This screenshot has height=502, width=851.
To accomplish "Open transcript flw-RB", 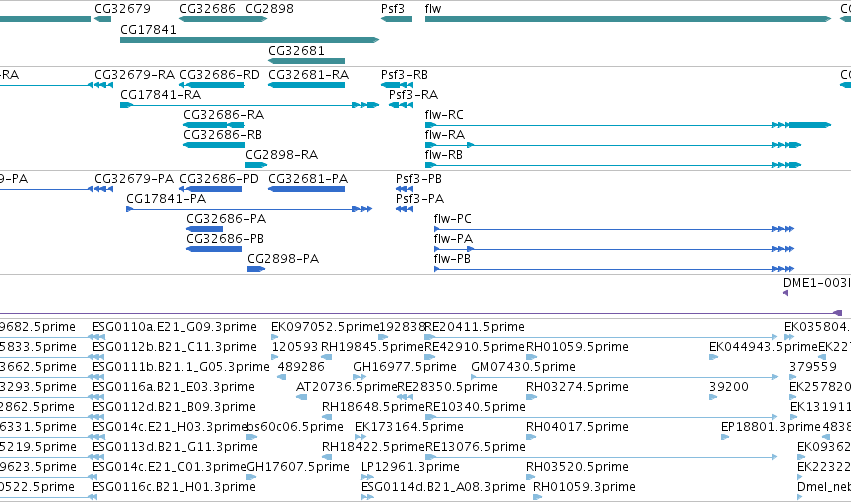I will pos(443,155).
